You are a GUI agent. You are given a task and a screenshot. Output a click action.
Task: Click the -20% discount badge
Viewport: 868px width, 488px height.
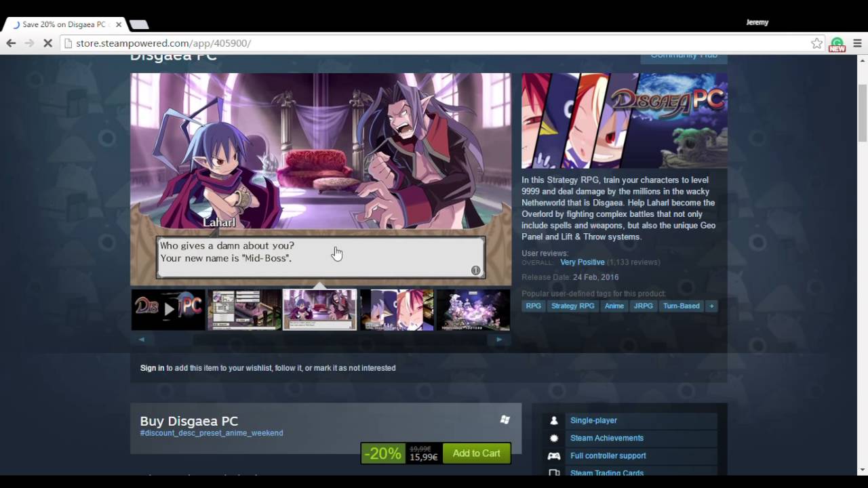384,453
